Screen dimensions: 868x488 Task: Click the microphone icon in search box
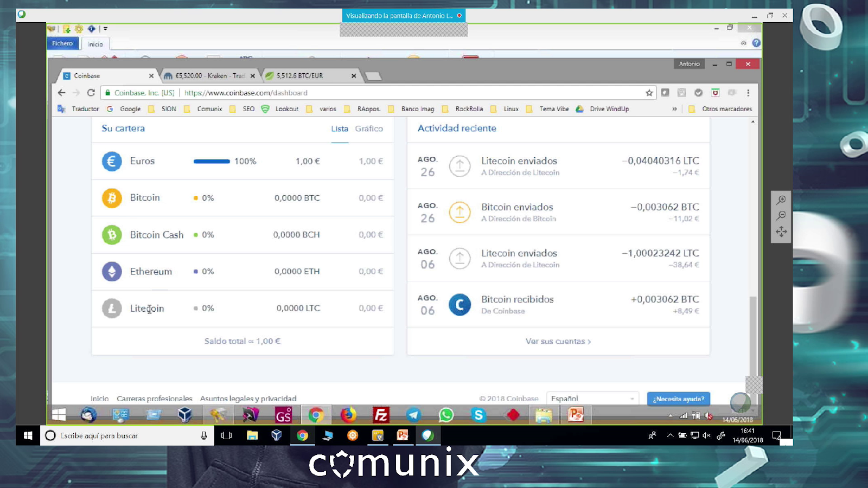[x=204, y=435]
